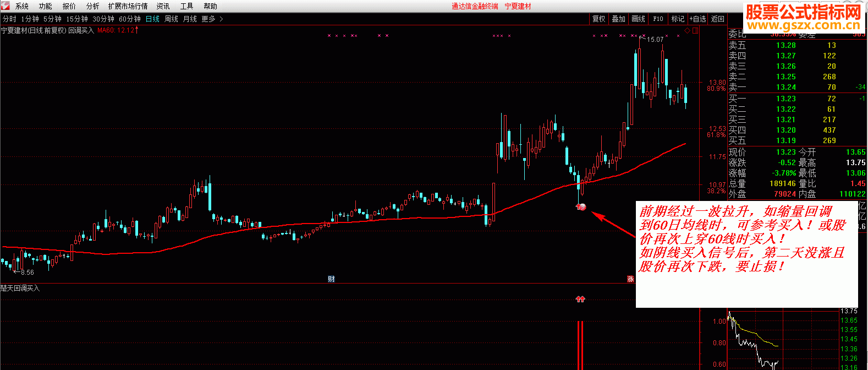
Task: Click the 复权 button
Action: pyautogui.click(x=598, y=19)
